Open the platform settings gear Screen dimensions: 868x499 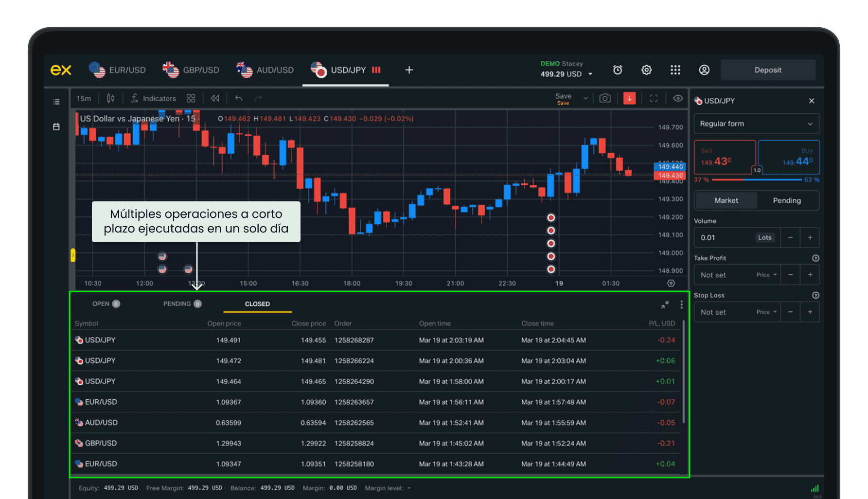coord(646,70)
